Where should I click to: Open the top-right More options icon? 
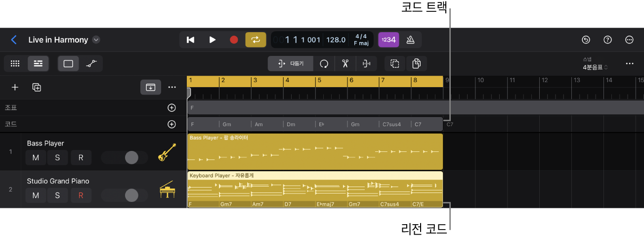pyautogui.click(x=630, y=40)
